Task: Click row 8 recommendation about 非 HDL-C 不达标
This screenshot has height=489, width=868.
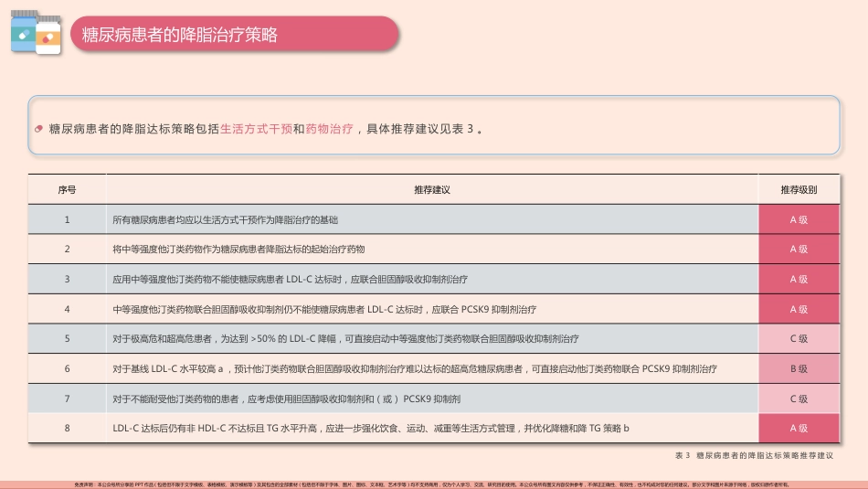Action: coord(371,428)
